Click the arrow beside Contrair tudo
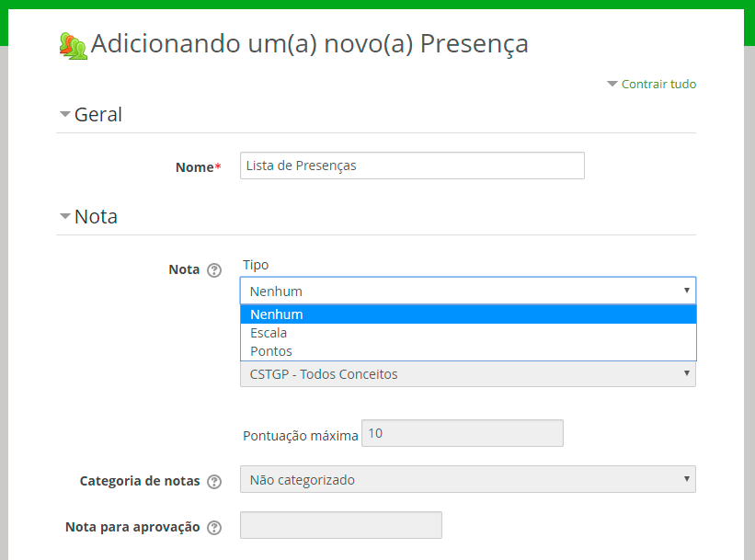Image resolution: width=755 pixels, height=560 pixels. (612, 85)
